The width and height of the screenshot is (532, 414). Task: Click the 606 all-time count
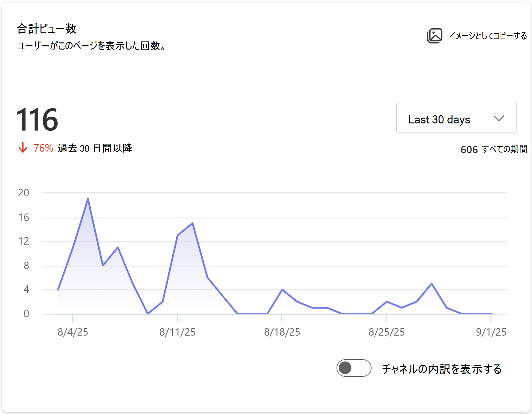(469, 149)
